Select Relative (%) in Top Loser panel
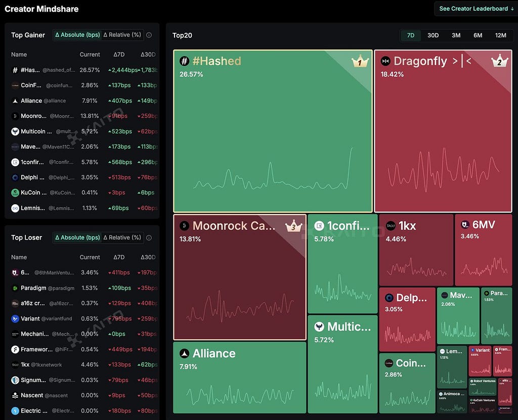This screenshot has width=518, height=420. tap(122, 238)
